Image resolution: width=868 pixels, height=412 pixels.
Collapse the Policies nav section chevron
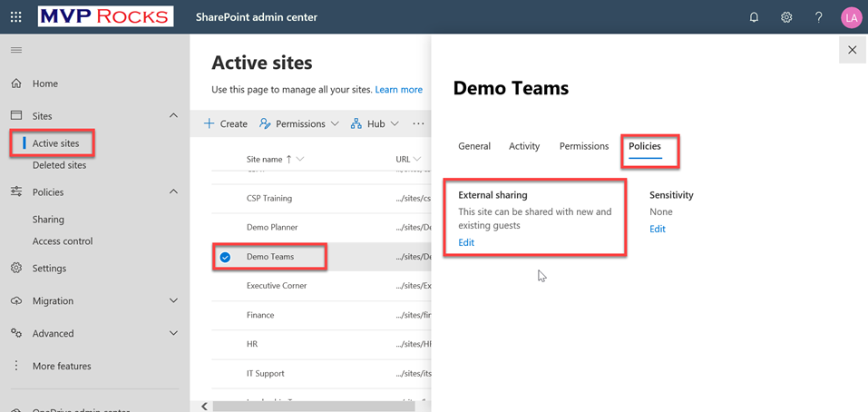pos(174,191)
